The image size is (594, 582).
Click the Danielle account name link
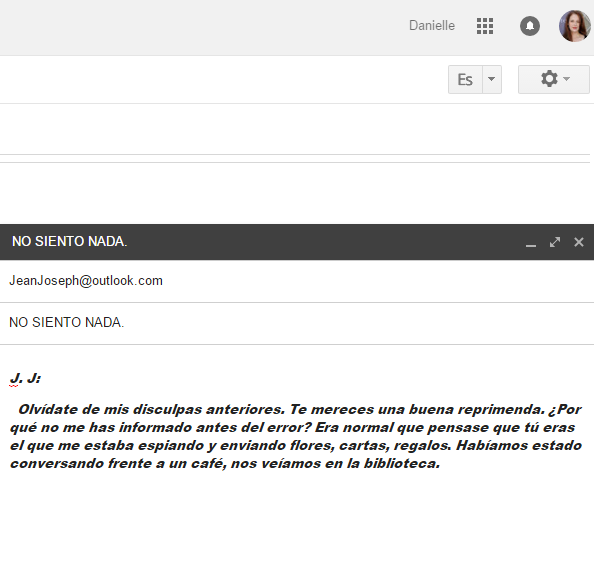click(432, 26)
